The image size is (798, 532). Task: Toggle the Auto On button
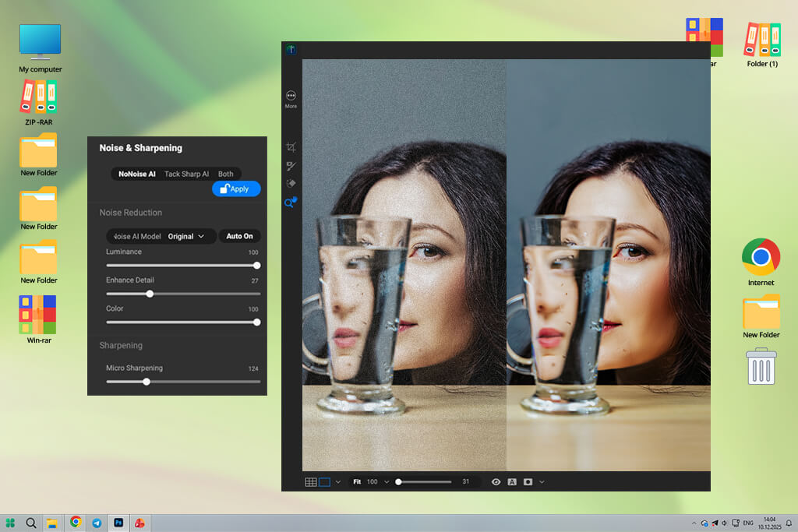pyautogui.click(x=240, y=236)
